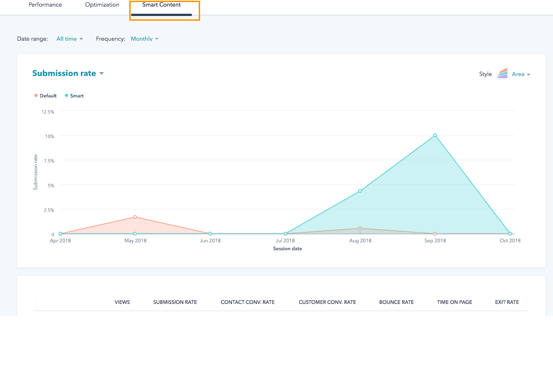553x392 pixels.
Task: Click the Smart data point at Sep 2018
Action: tap(435, 136)
